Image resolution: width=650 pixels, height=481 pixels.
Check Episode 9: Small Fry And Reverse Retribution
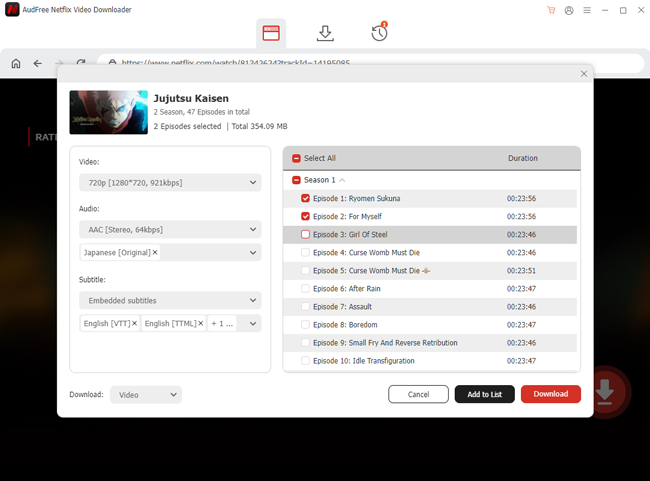(x=306, y=343)
